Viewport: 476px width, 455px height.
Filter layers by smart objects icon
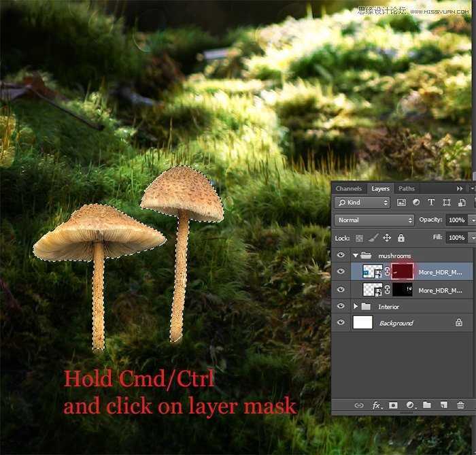coord(462,202)
